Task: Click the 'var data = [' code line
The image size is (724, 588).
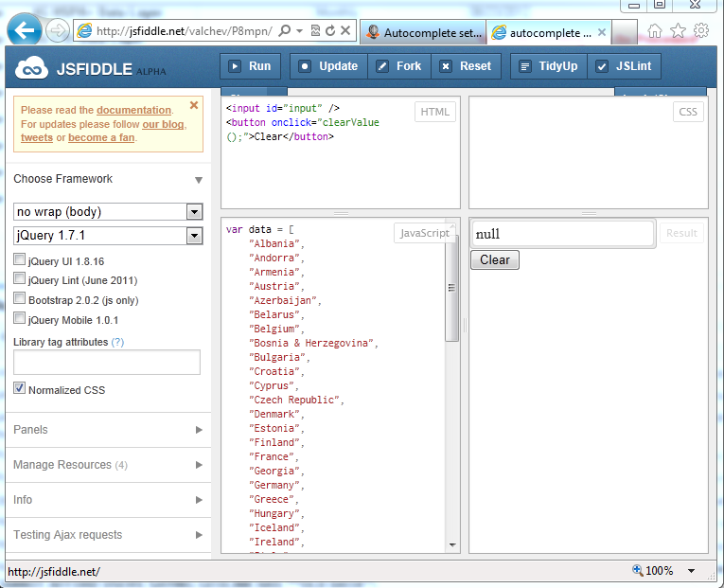Action: click(x=260, y=229)
